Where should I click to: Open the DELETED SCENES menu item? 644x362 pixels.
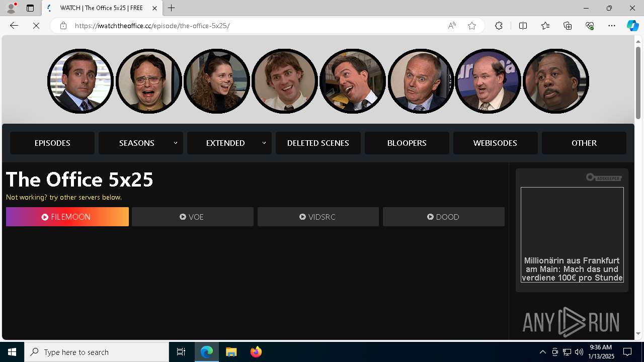(x=318, y=143)
